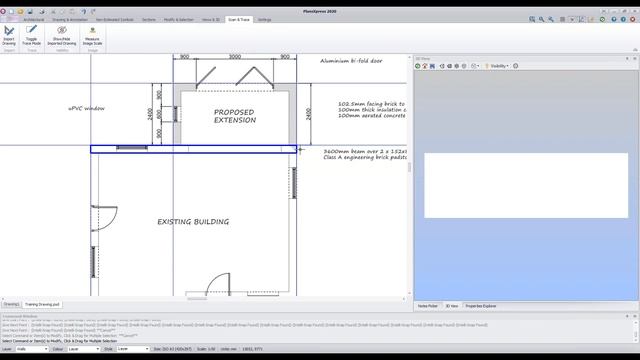Click the 3000 dimension text at top

click(x=235, y=56)
